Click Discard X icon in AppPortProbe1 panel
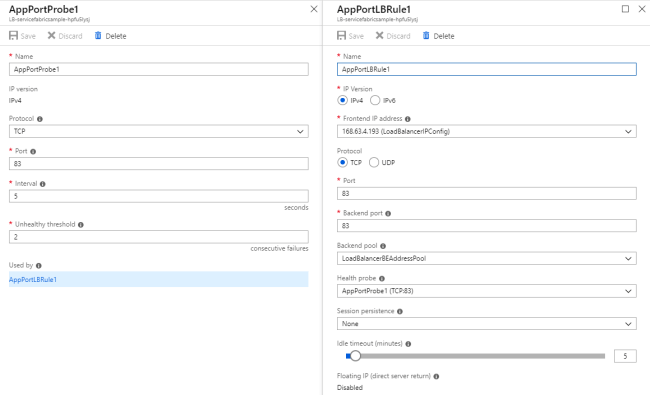Image resolution: width=650 pixels, height=395 pixels. pyautogui.click(x=51, y=36)
